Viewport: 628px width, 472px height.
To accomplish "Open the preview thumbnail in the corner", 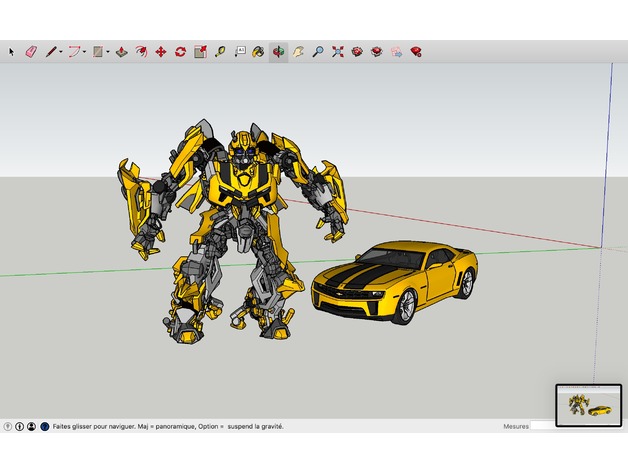I will coord(589,405).
